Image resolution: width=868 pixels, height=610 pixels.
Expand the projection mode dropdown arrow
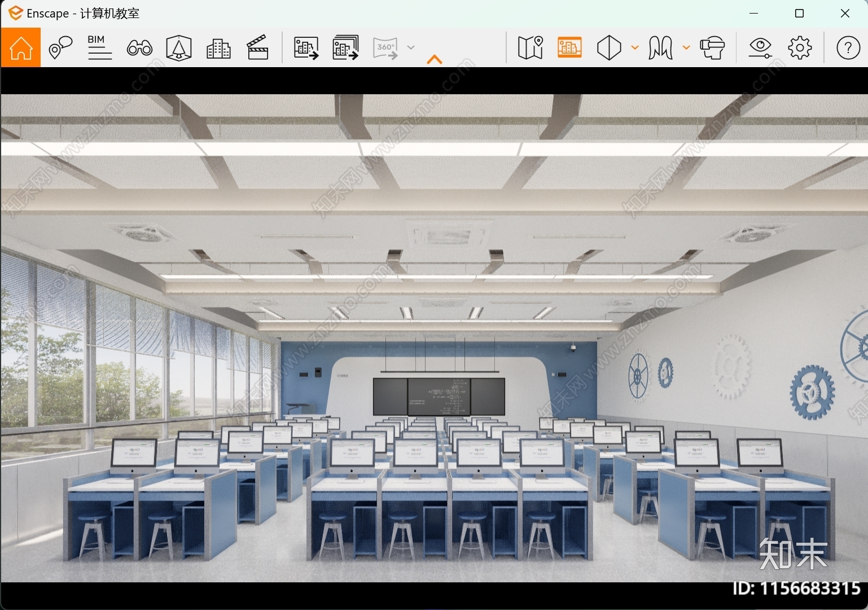coord(635,47)
